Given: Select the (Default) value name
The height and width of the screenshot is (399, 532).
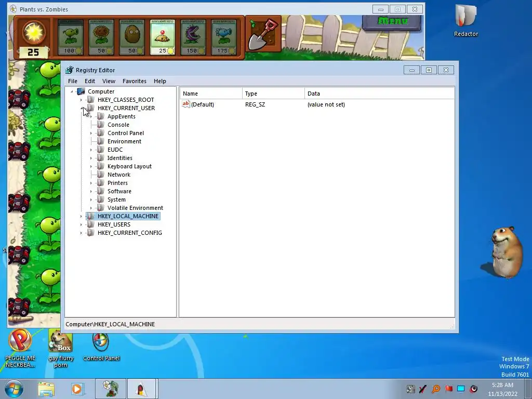Looking at the screenshot, I should [x=203, y=104].
